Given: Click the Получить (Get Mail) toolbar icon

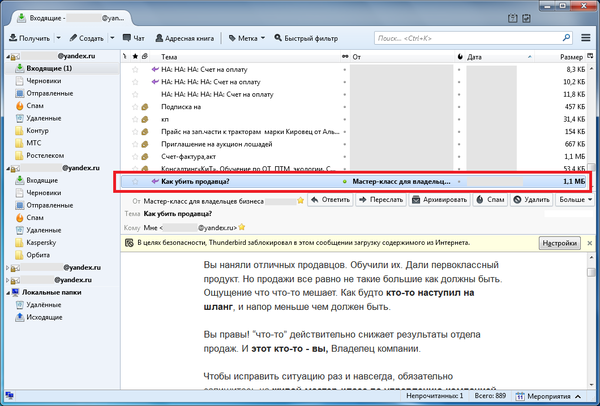Looking at the screenshot, I should coord(12,38).
